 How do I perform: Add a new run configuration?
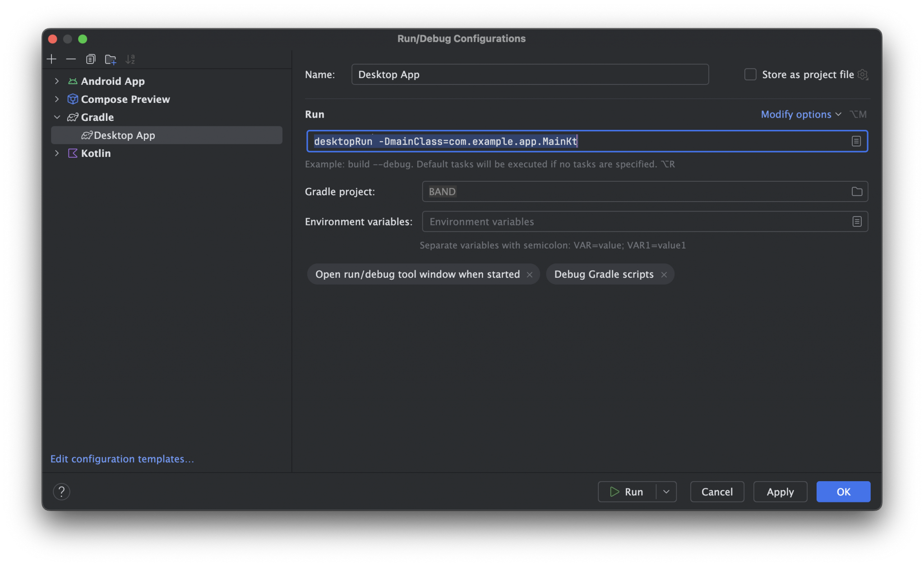point(51,59)
